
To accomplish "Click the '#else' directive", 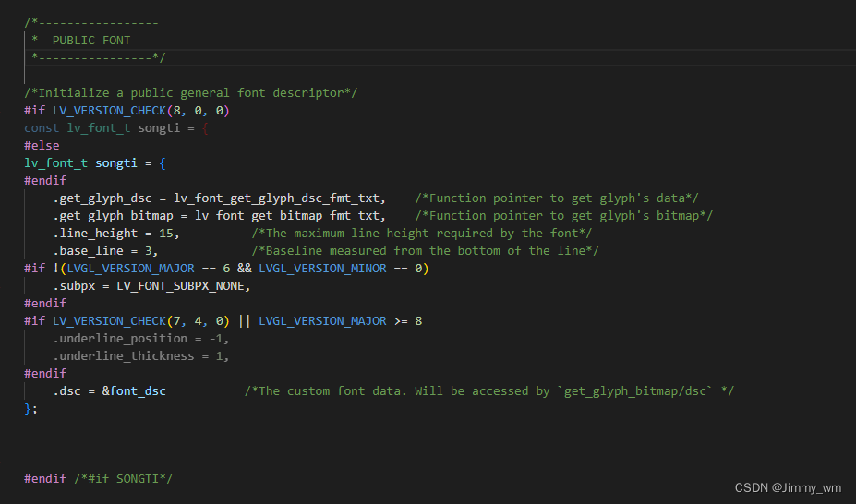I will 42,146.
